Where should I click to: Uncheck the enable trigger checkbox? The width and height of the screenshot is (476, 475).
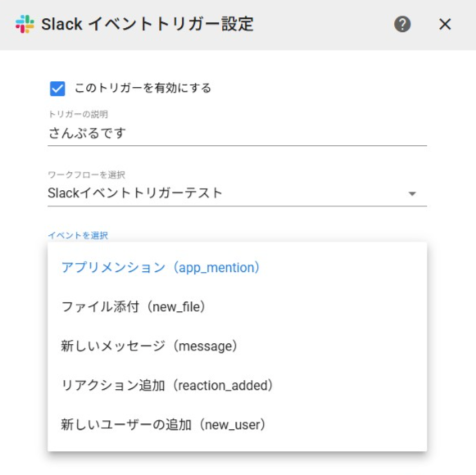point(57,89)
